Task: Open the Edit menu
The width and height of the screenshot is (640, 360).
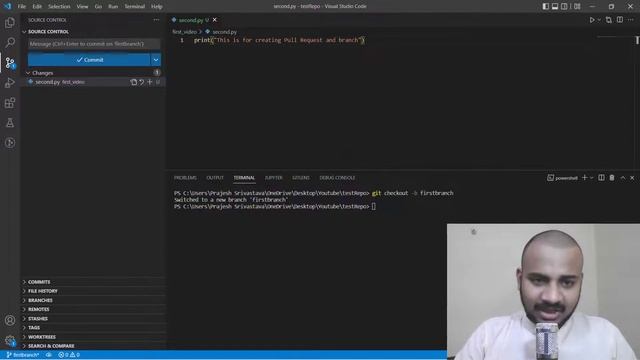Action: coord(37,7)
